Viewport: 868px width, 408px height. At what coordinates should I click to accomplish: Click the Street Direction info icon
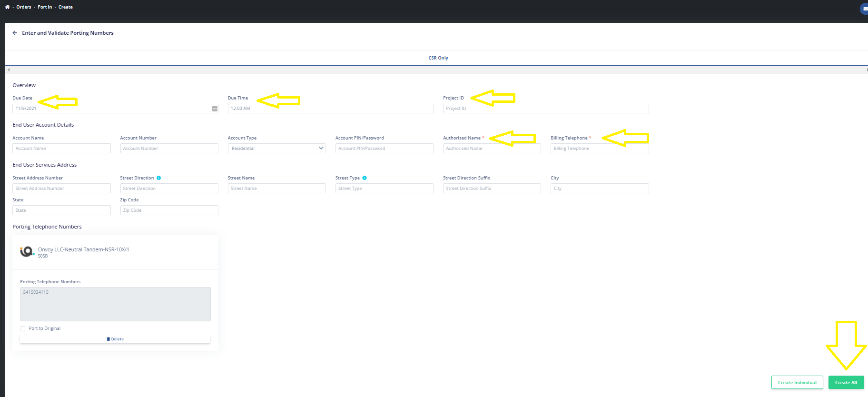pyautogui.click(x=159, y=178)
